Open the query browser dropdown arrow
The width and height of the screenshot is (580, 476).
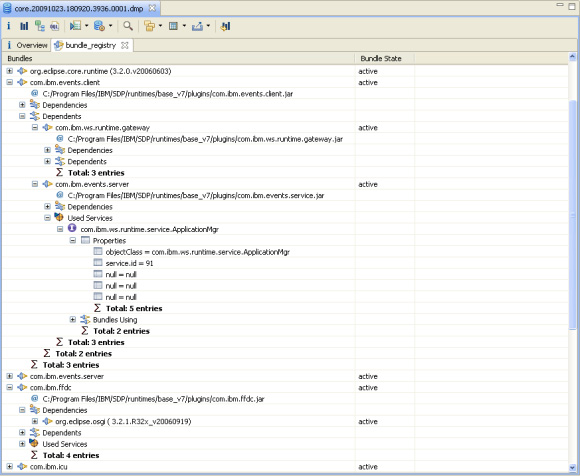[110, 26]
